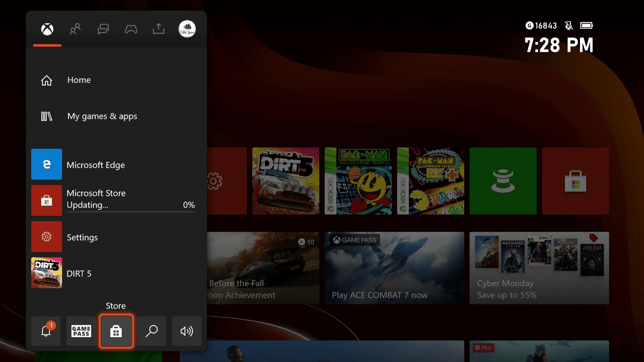The height and width of the screenshot is (362, 644).
Task: Expand user profile avatar menu
Action: [x=186, y=29]
